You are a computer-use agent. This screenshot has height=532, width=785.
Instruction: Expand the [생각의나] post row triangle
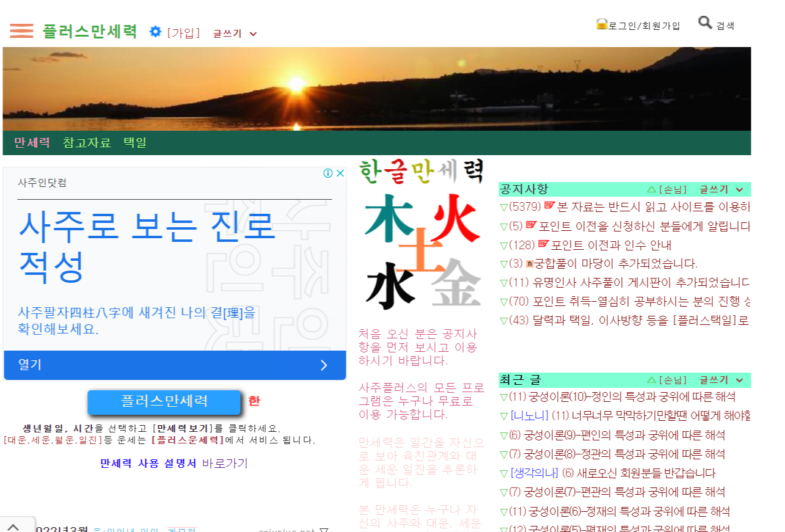coord(504,473)
